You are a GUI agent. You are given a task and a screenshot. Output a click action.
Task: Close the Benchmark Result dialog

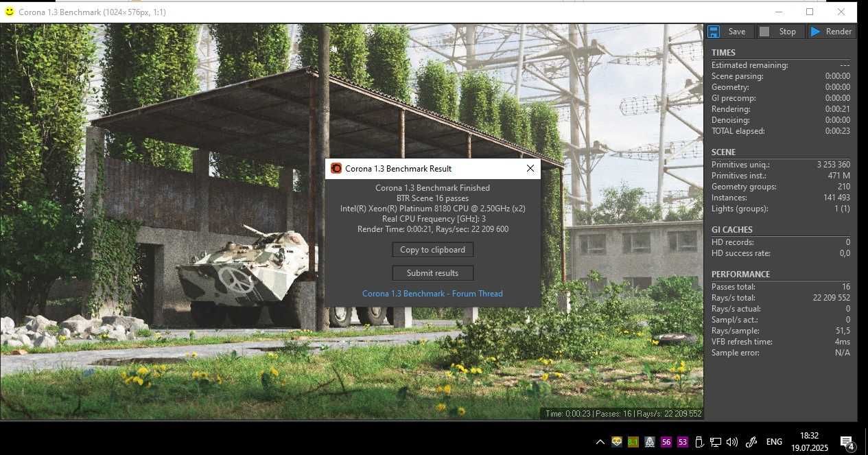pos(530,168)
